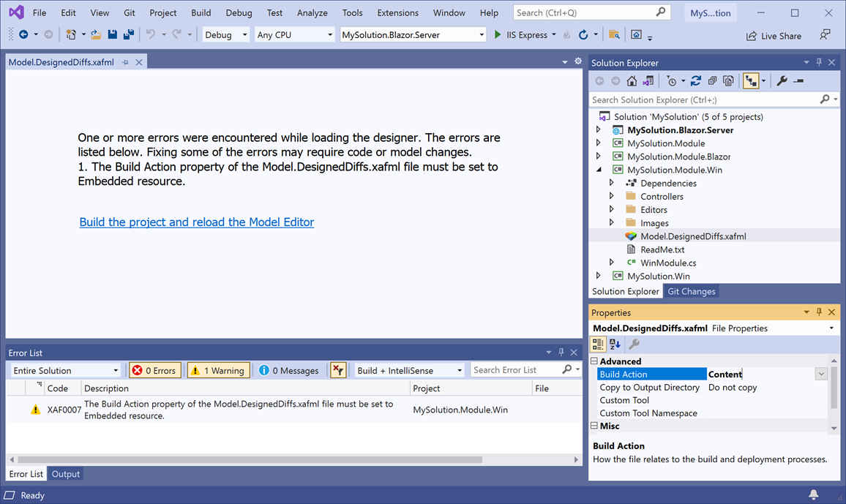The height and width of the screenshot is (504, 846).
Task: Switch views with the Solution Explorer views icon
Action: point(648,81)
